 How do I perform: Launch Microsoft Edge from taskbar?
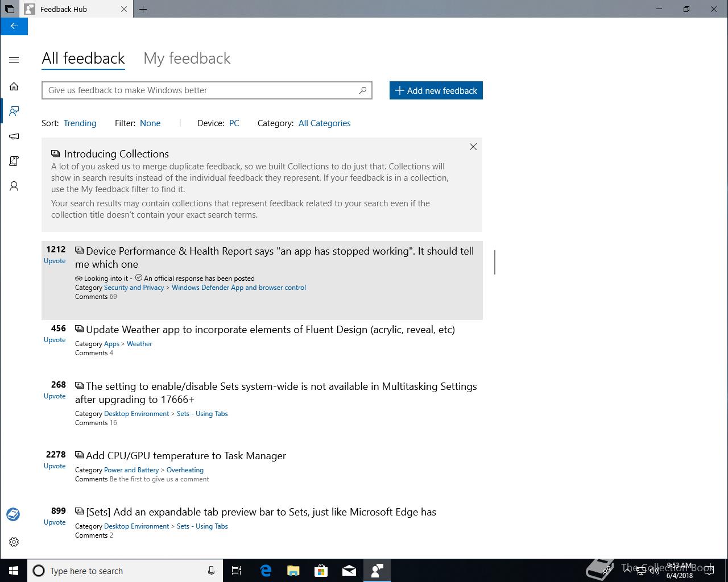(x=266, y=571)
